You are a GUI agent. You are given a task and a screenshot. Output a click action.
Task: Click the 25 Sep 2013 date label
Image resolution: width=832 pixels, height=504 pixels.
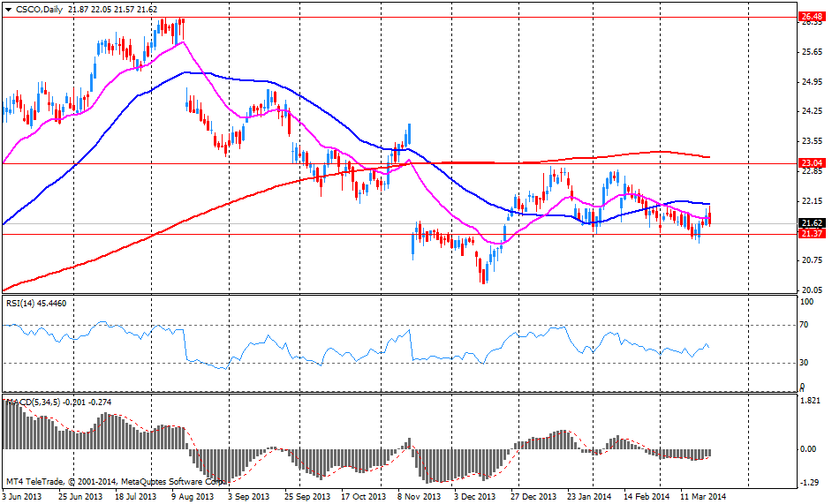click(x=306, y=497)
